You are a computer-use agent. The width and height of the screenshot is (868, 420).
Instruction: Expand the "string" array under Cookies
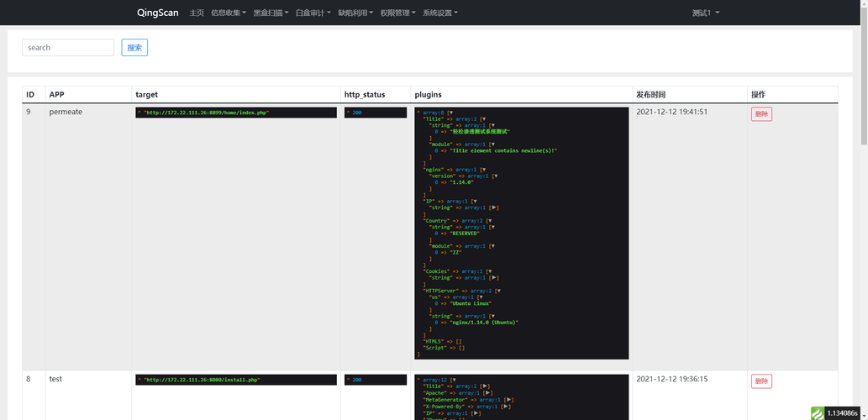[x=495, y=278]
